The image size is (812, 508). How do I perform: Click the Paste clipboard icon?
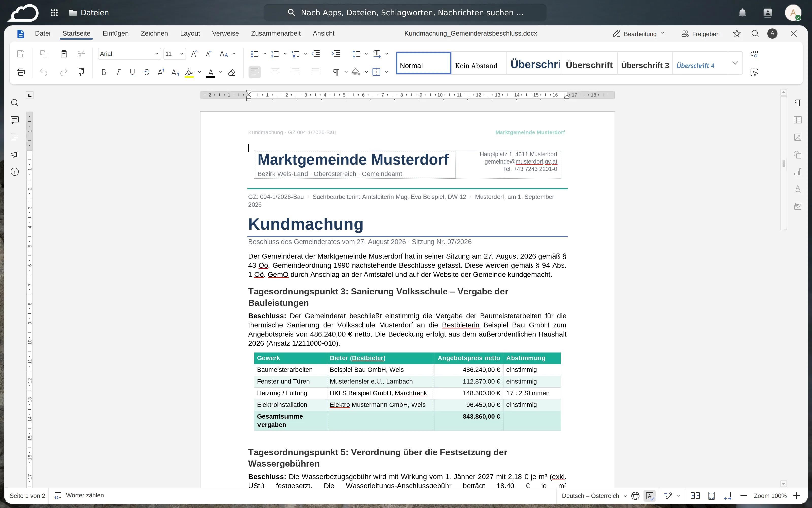(64, 54)
